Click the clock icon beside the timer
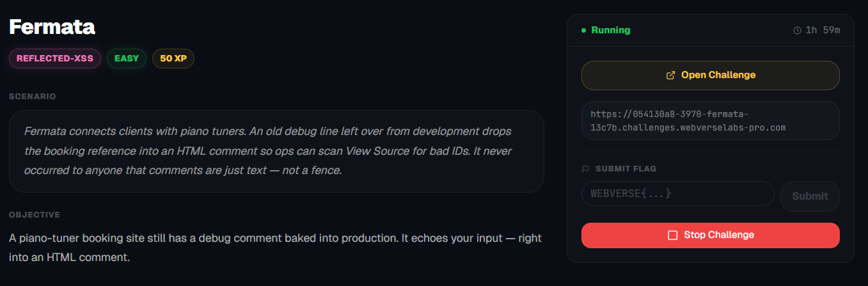Image resolution: width=868 pixels, height=286 pixels. (797, 30)
